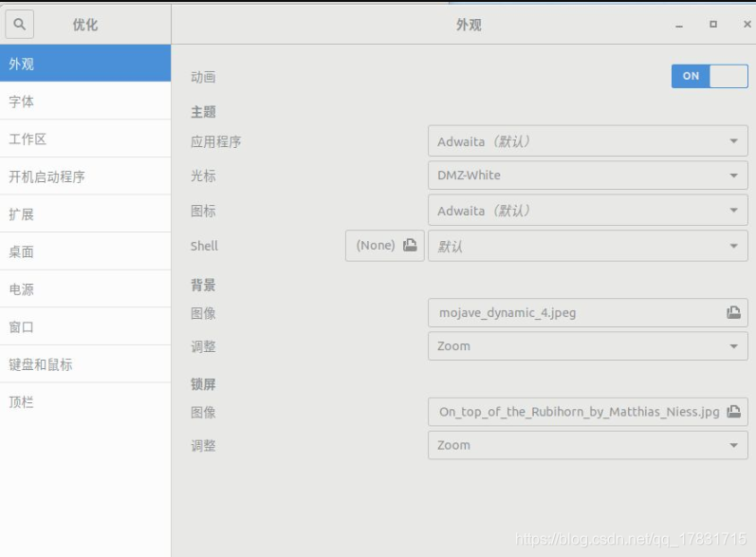Viewport: 756px width, 557px height.
Task: Open the 键盘和鼠标 section
Action: point(85,364)
